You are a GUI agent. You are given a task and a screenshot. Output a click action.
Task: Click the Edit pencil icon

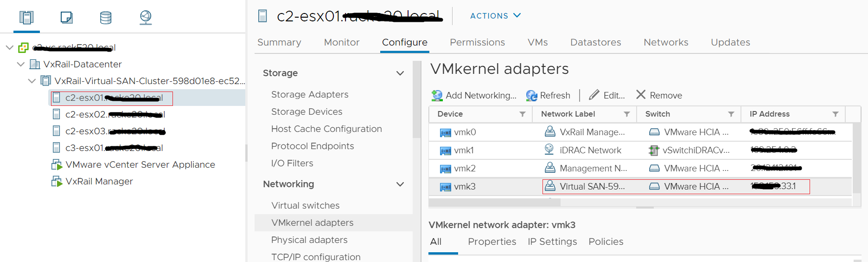pos(594,95)
